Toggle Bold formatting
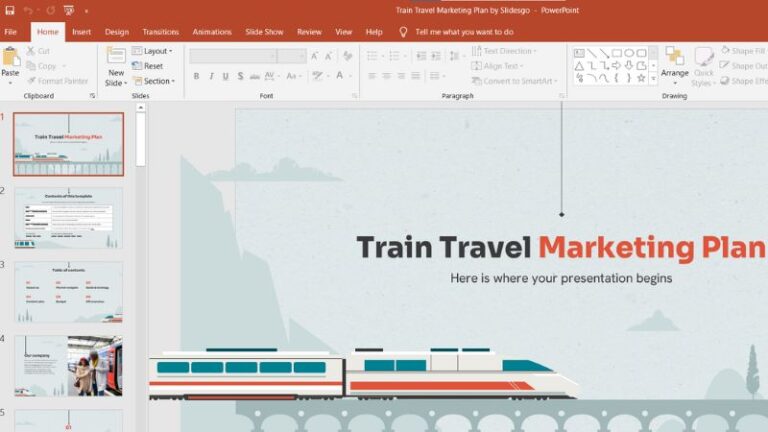The image size is (768, 432). point(196,76)
